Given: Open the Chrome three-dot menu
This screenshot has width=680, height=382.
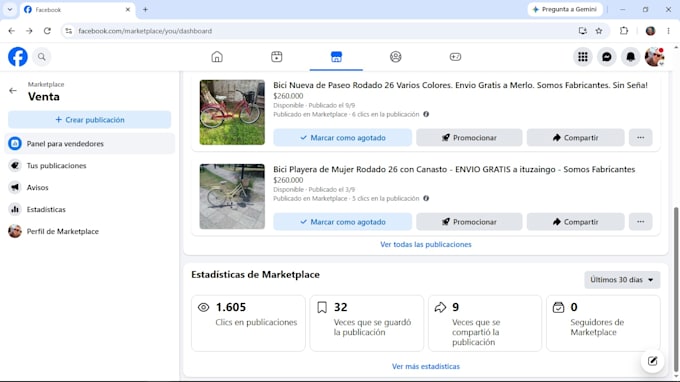Looking at the screenshot, I should click(668, 31).
